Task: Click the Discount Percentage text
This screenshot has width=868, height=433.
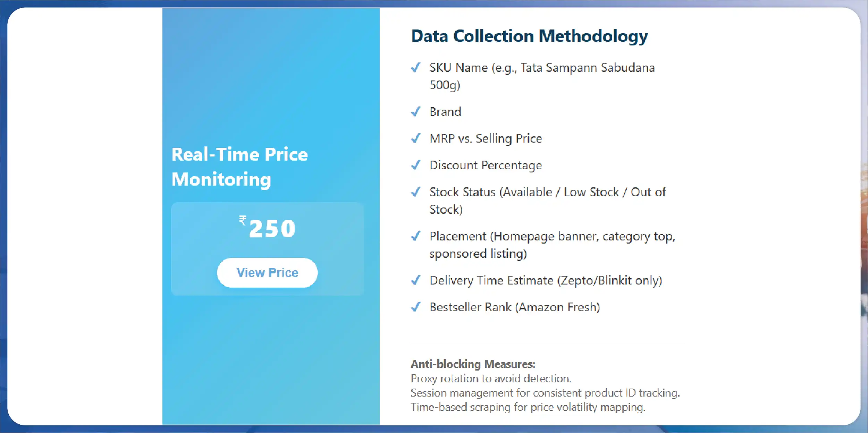Action: click(x=486, y=165)
